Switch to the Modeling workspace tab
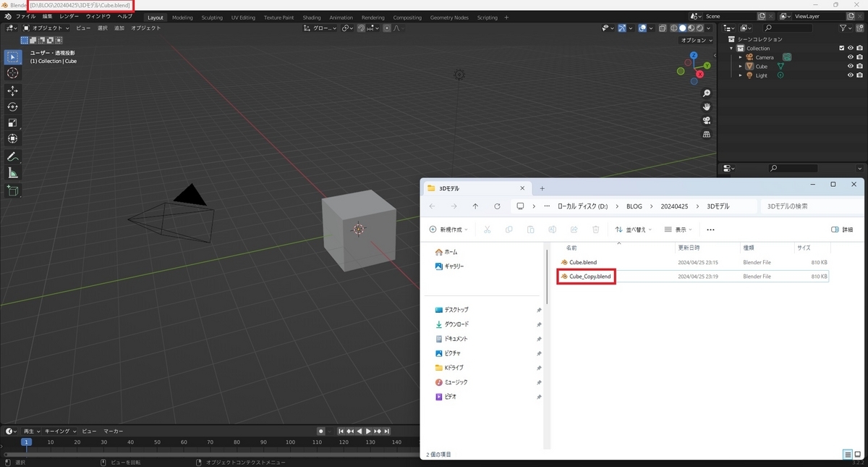The width and height of the screenshot is (868, 467). (182, 17)
